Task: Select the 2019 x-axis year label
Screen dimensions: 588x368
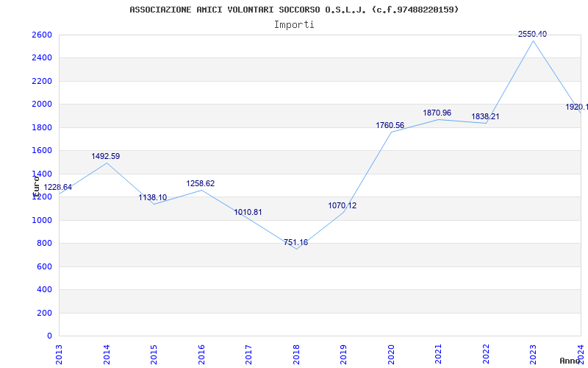Action: [343, 354]
